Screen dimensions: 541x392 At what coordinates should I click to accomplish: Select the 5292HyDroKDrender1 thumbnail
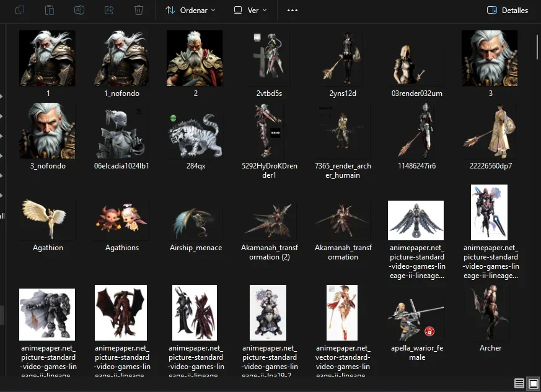(x=269, y=131)
